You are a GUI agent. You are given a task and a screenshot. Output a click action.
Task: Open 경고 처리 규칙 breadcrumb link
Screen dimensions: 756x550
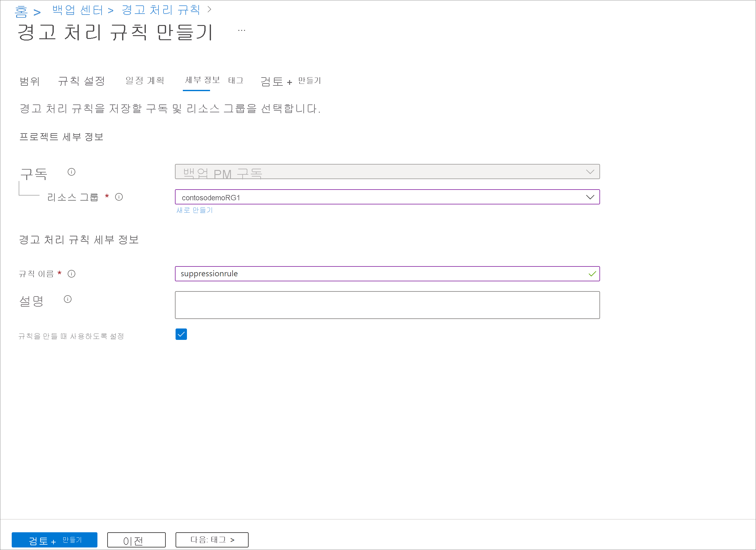(161, 10)
